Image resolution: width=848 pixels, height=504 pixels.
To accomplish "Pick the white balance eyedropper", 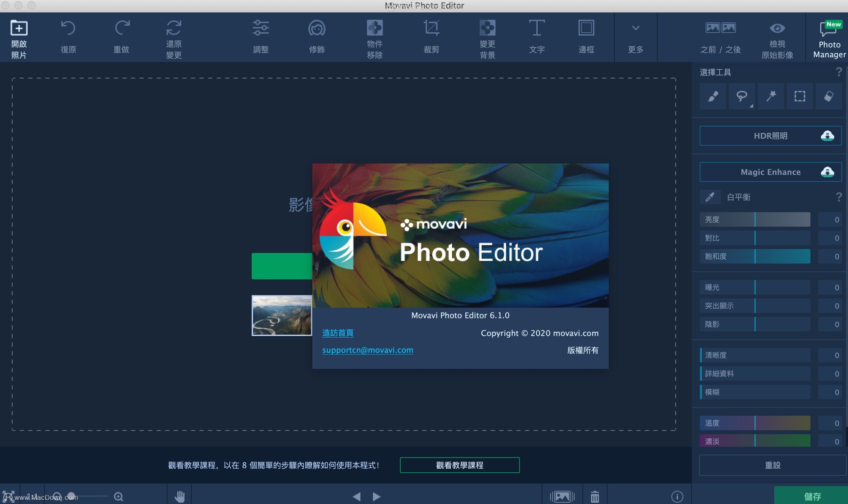I will tap(710, 197).
